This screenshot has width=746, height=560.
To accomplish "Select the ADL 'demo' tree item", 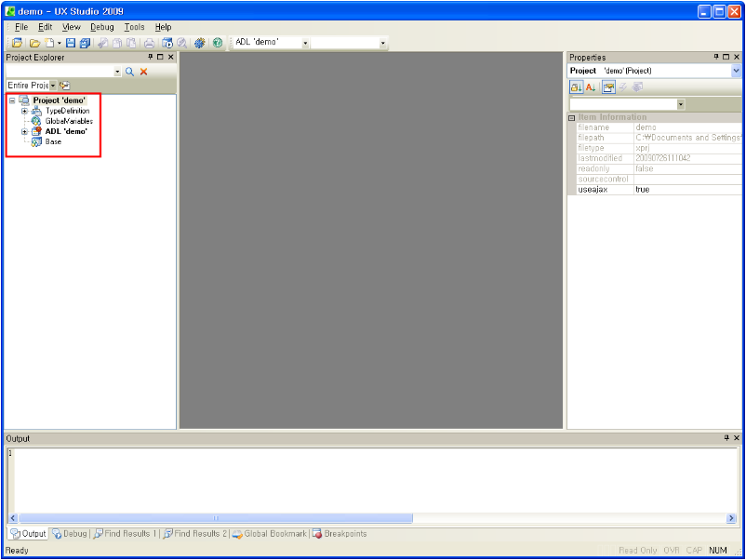I will click(66, 131).
